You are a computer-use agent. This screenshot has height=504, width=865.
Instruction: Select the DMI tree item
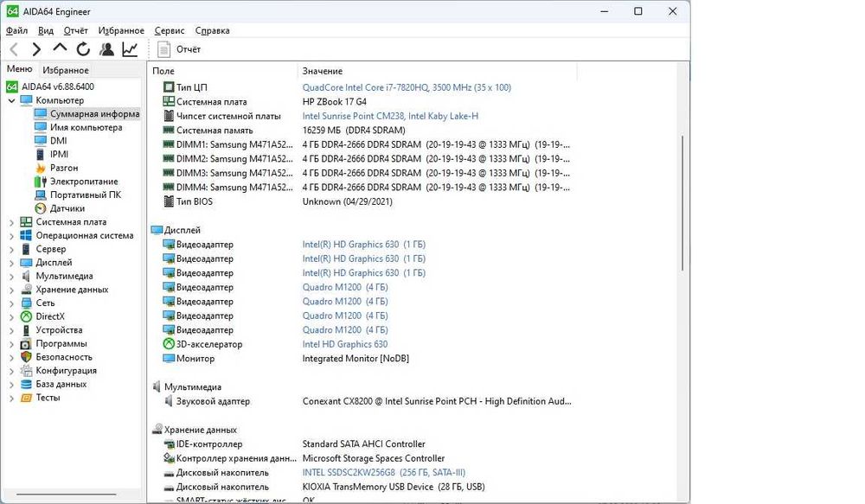[x=51, y=141]
